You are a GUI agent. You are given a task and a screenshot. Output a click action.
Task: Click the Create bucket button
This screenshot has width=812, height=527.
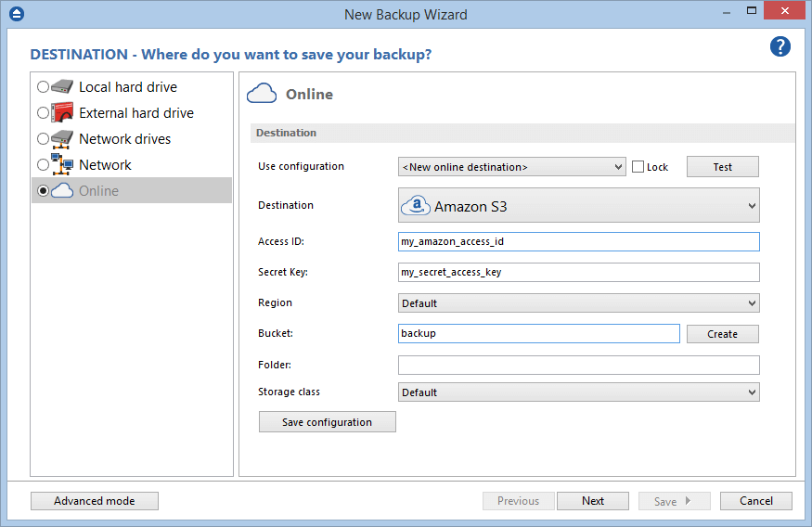[x=722, y=334]
